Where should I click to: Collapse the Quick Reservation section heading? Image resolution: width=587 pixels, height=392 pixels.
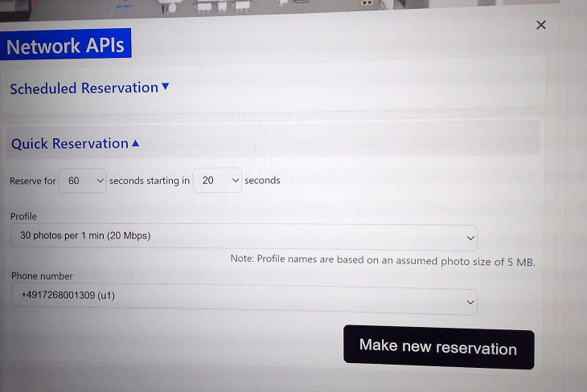pyautogui.click(x=69, y=144)
